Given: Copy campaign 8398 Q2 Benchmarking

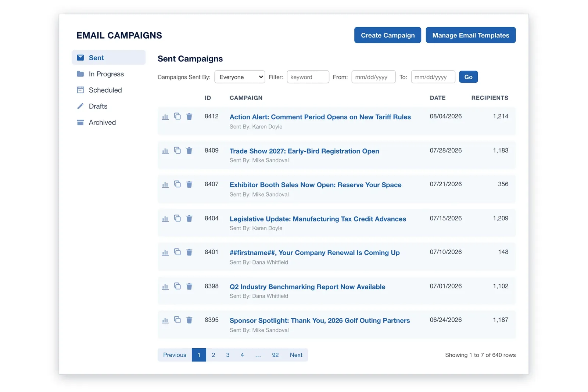Looking at the screenshot, I should click(x=177, y=286).
